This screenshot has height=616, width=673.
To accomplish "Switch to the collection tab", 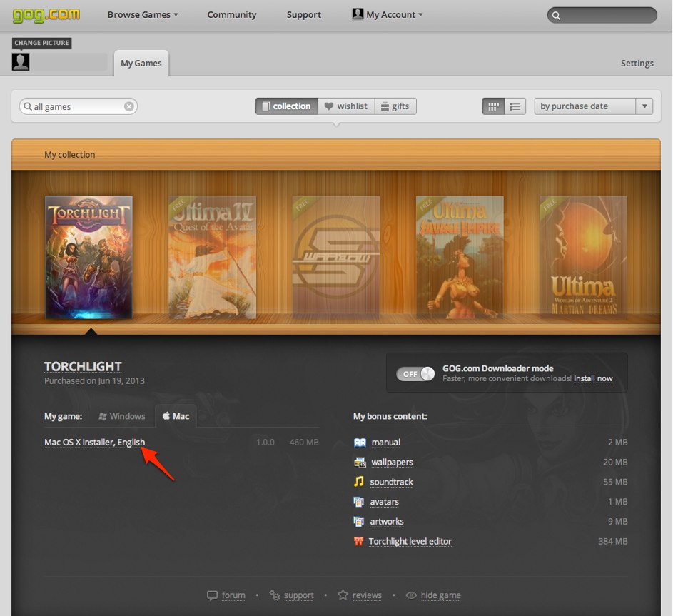I will click(287, 106).
